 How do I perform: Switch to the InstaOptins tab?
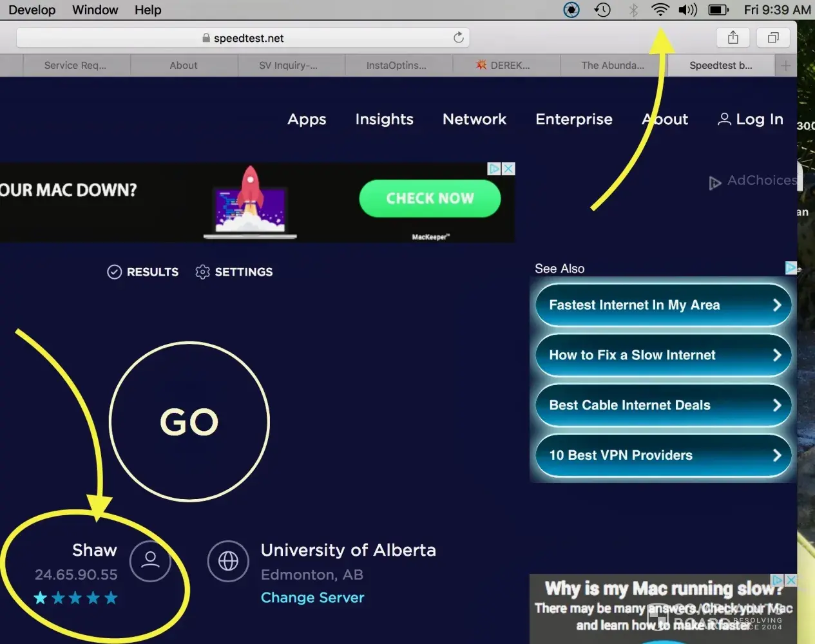click(x=396, y=66)
